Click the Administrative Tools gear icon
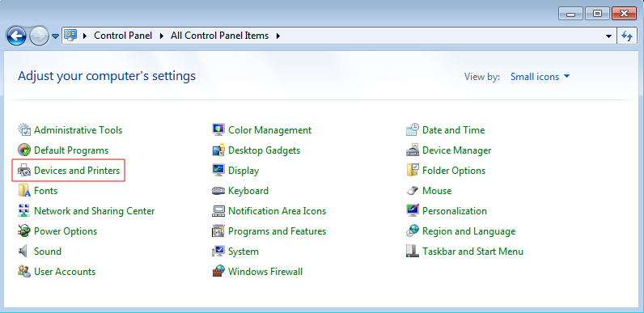The height and width of the screenshot is (313, 644). coord(24,130)
